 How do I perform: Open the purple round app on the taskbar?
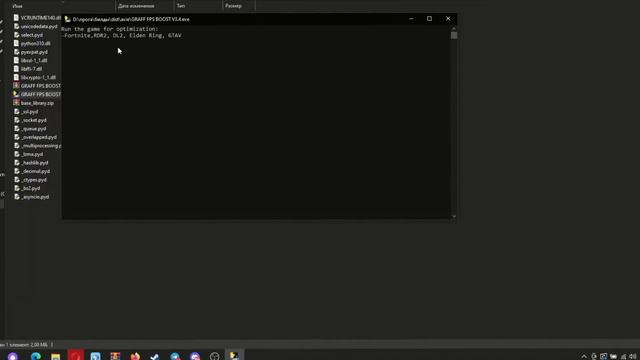195,356
